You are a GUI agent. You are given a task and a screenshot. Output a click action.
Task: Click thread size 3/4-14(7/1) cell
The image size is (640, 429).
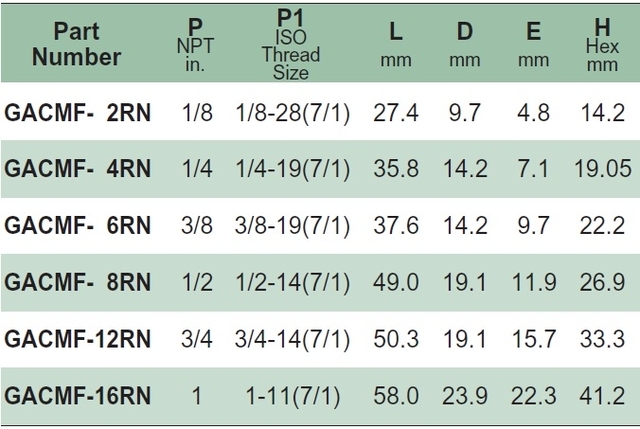(x=292, y=339)
